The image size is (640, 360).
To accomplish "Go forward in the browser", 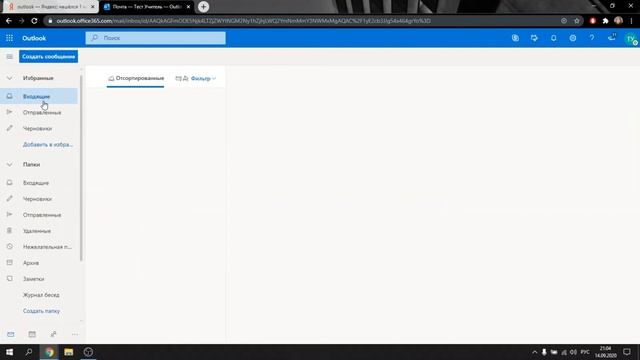I will 21,21.
